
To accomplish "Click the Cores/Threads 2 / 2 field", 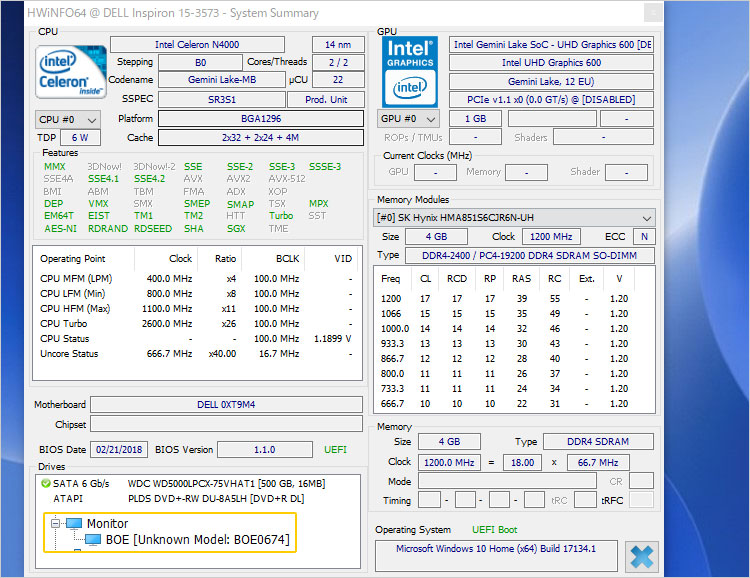I will click(x=338, y=63).
